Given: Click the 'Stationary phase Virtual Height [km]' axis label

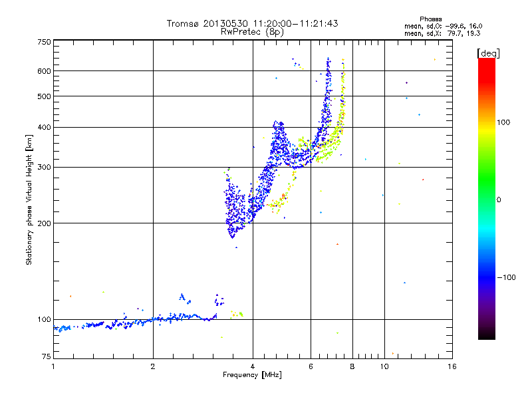Looking at the screenshot, I should click(x=29, y=199).
